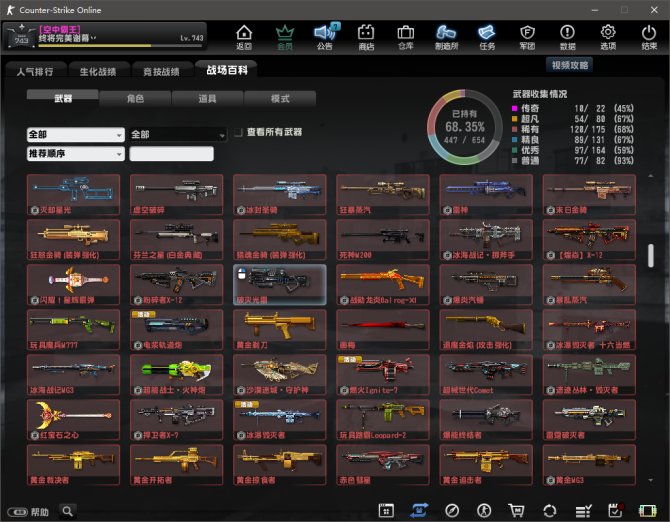670x522 pixels.
Task: Open the calendar-check icon with red badge
Action: pos(615,510)
